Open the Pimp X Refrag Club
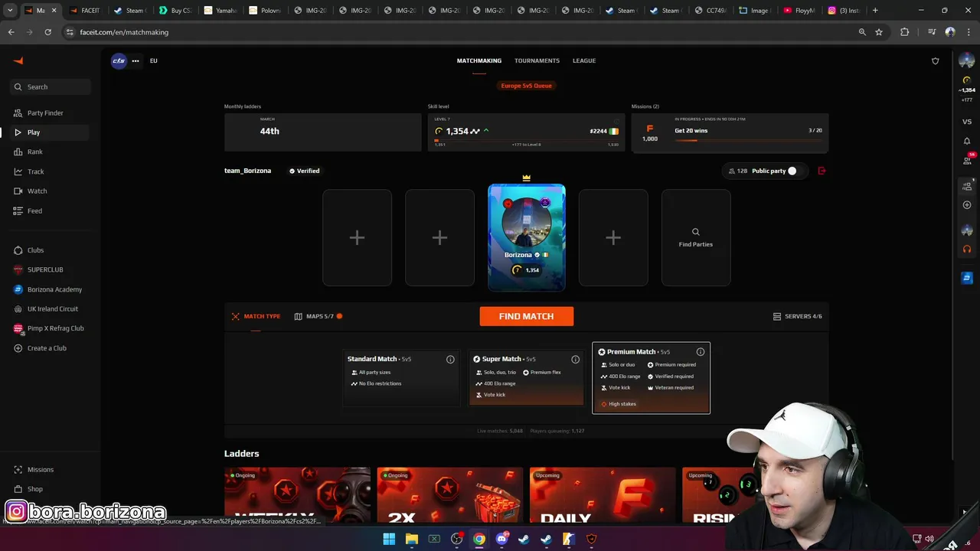 [x=55, y=328]
